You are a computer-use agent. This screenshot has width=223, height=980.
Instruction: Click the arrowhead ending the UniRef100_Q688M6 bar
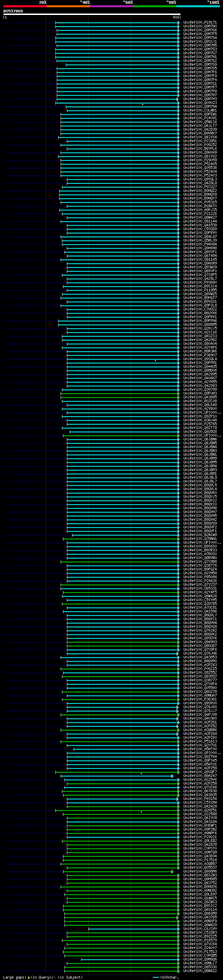coord(172,872)
